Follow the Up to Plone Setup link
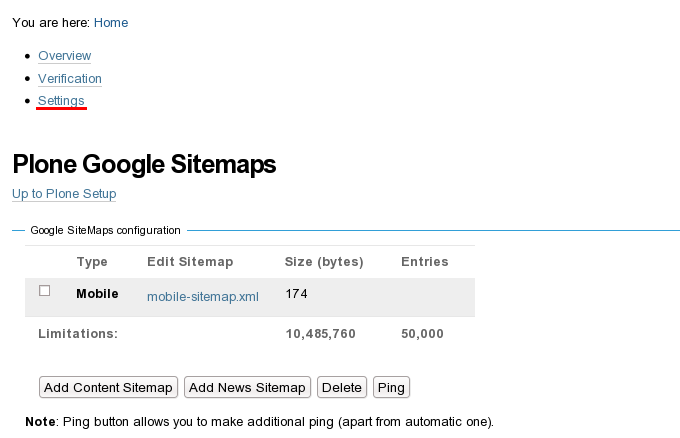Image resolution: width=680 pixels, height=438 pixels. click(x=64, y=194)
